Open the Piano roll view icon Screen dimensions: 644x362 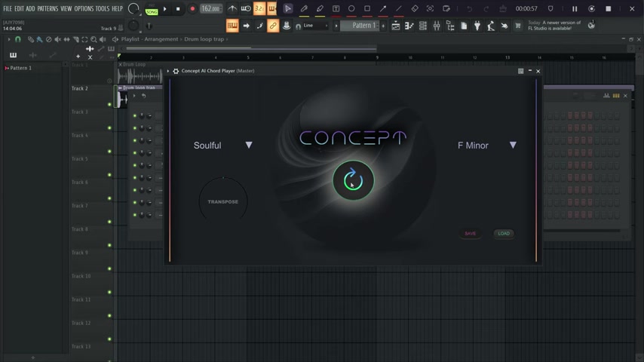(x=409, y=26)
